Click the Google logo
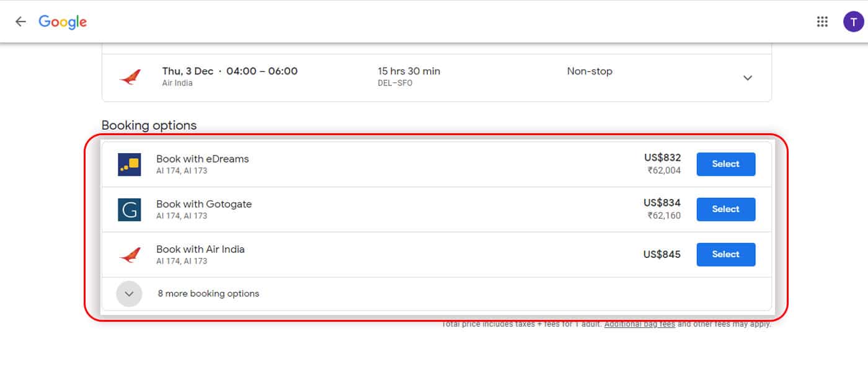 coord(63,22)
